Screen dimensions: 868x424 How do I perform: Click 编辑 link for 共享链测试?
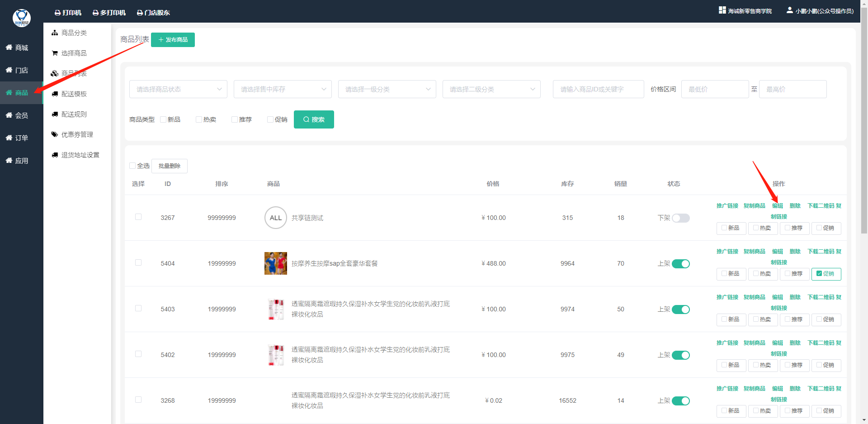tap(778, 206)
